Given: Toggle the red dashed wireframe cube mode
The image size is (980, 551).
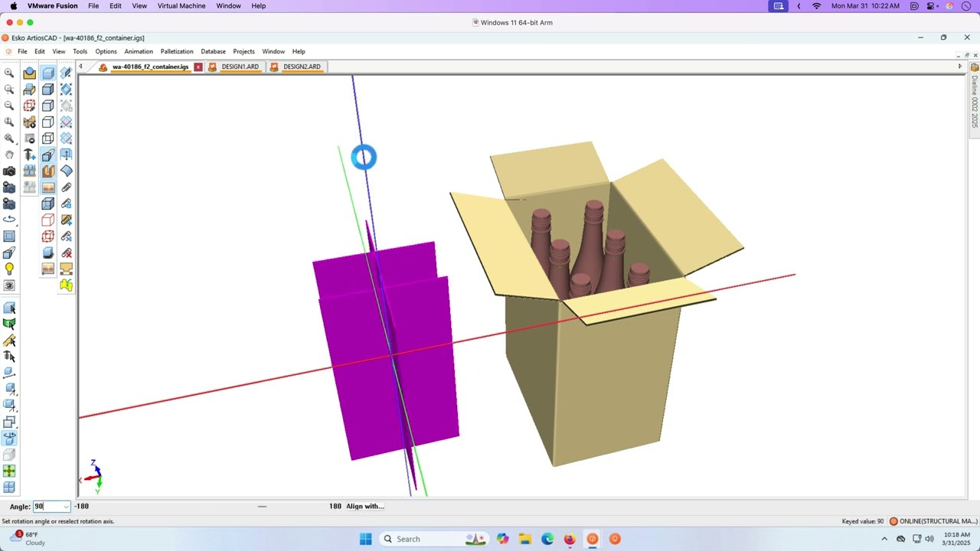Looking at the screenshot, I should 47,236.
